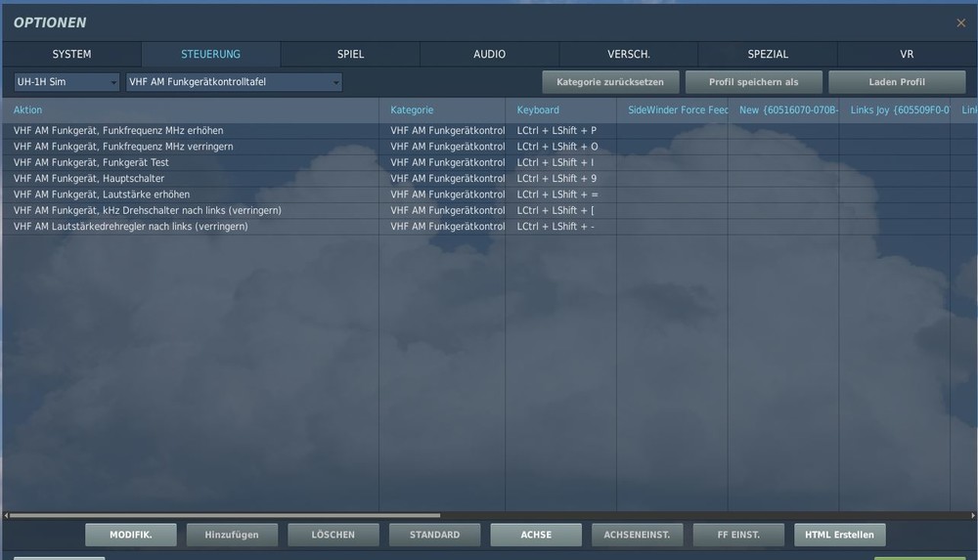Click the ACHSENEINST. button
Screen dimensions: 978x560
[x=637, y=535]
